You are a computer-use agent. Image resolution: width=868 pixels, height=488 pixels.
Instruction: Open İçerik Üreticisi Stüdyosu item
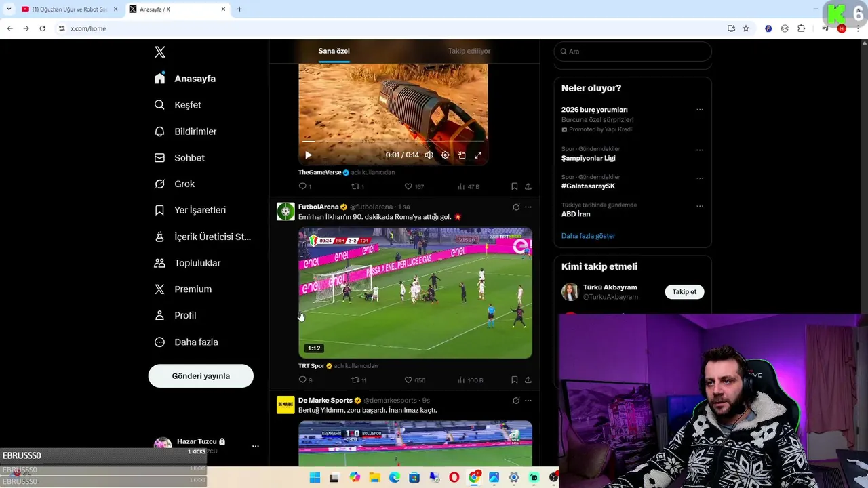pyautogui.click(x=202, y=237)
